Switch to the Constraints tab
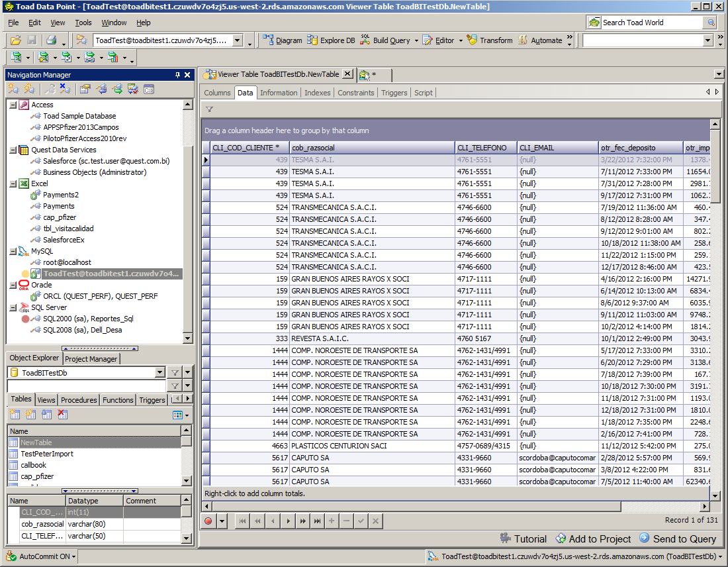Viewport: 728px width, 567px height. pos(356,93)
